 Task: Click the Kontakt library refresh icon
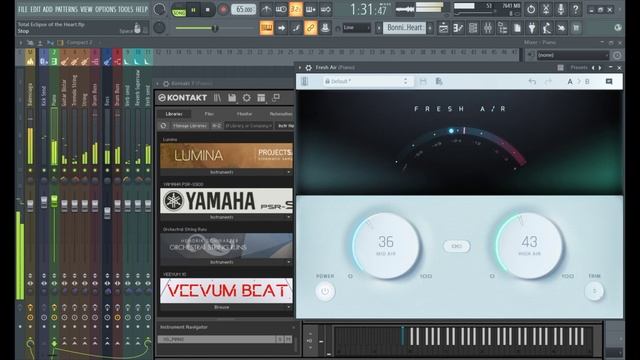pyautogui.click(x=163, y=126)
